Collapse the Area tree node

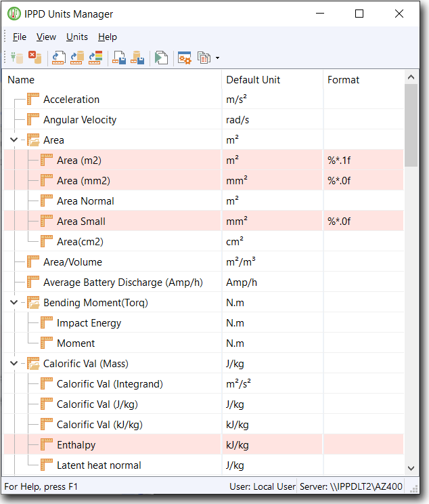click(x=14, y=140)
